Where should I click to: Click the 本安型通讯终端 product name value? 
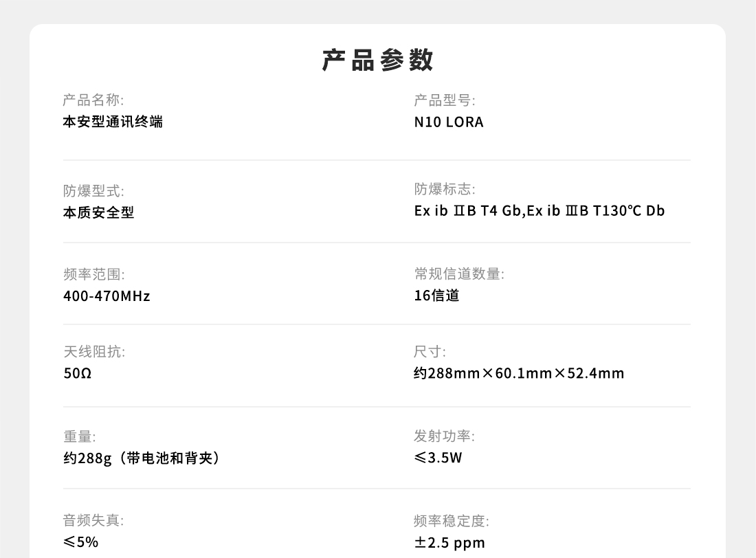tap(113, 122)
